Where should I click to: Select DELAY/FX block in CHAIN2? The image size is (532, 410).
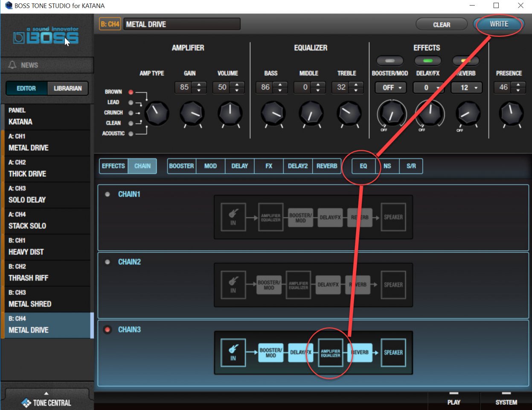(x=328, y=285)
